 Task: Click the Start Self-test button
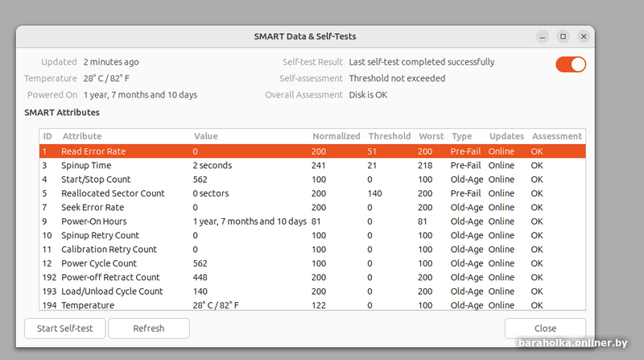65,329
